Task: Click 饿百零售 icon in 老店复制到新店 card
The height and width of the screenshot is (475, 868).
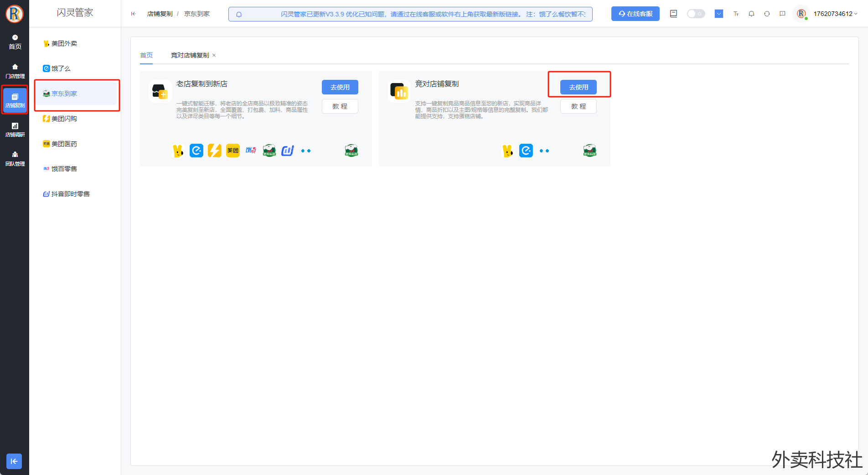Action: (251, 150)
